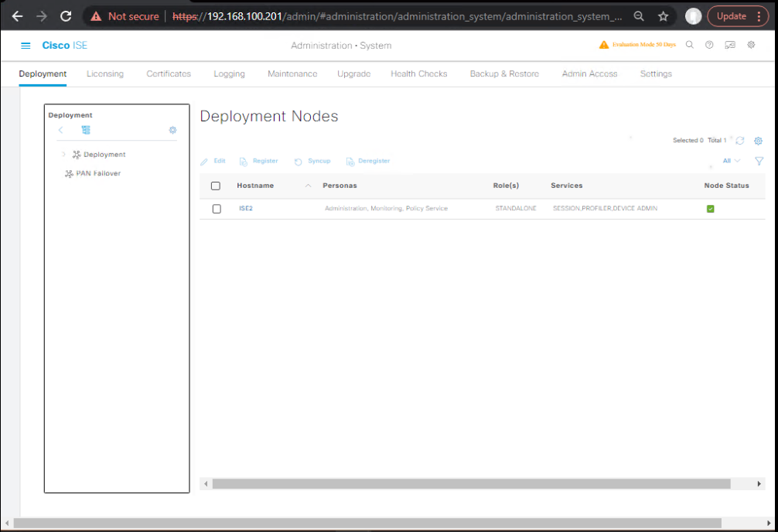Click the Deployment panel tree view icon
Image resolution: width=778 pixels, height=532 pixels.
[x=86, y=130]
